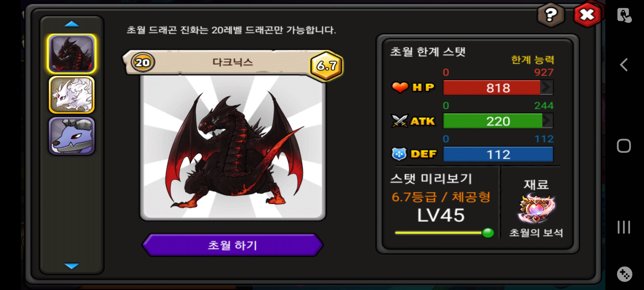Click the LV45 stat preview slider knob
The width and height of the screenshot is (644, 290).
tap(488, 233)
